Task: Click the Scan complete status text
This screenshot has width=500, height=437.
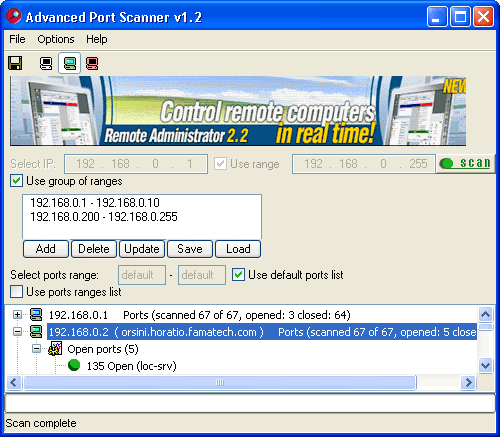Action: click(41, 423)
